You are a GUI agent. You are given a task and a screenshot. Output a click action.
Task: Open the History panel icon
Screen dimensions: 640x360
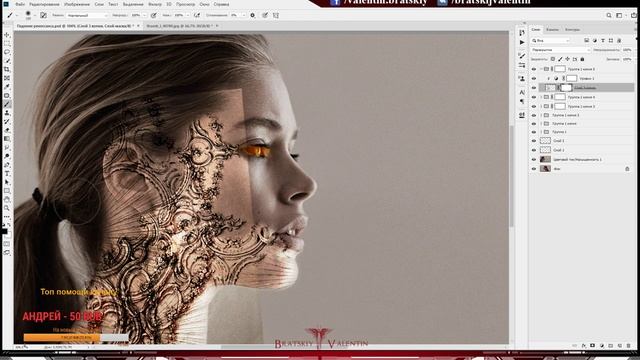(522, 33)
